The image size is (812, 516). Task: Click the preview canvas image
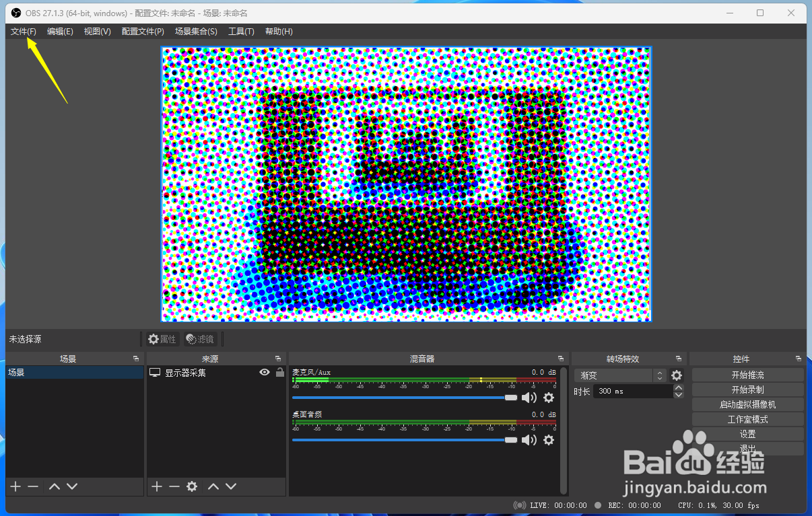point(407,184)
